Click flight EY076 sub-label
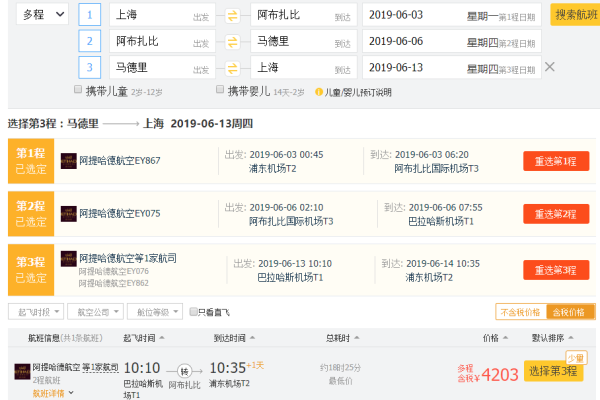600x400 pixels. 114,271
